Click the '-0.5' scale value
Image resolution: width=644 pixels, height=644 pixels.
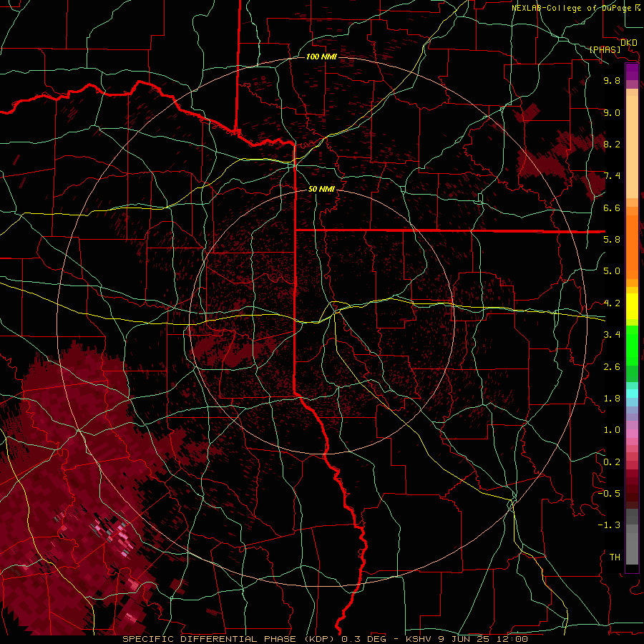[x=609, y=493]
